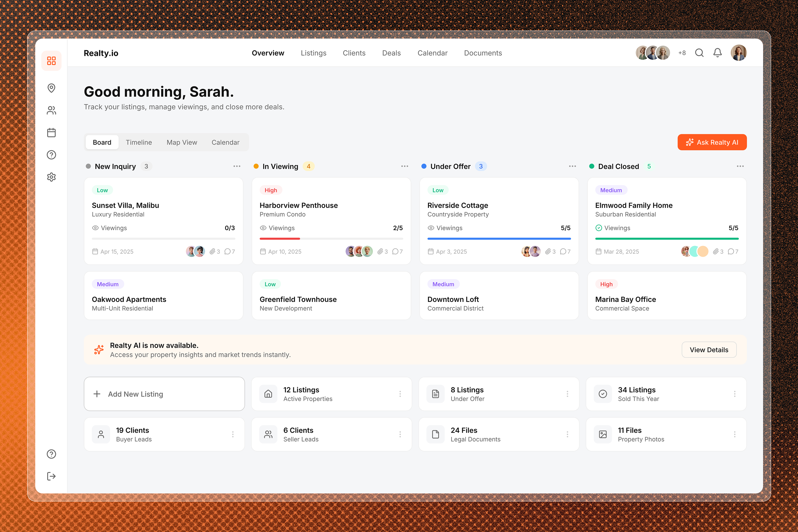The height and width of the screenshot is (532, 798).
Task: Click the Ask Realty AI button
Action: (712, 142)
